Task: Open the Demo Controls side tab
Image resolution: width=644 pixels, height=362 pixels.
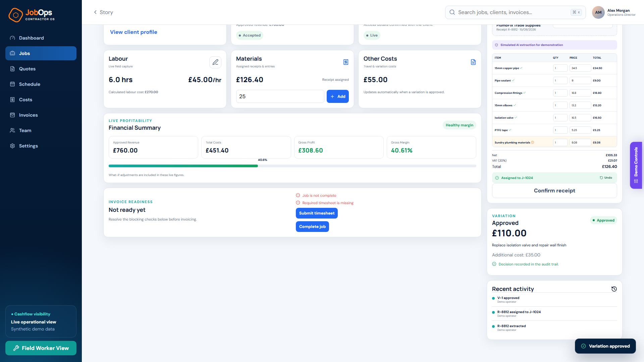Action: [x=636, y=165]
